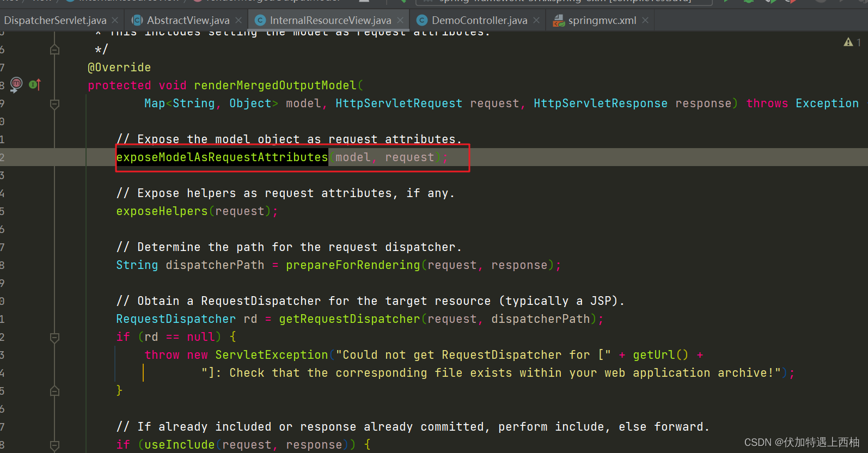Click the dispatcherPath variable declaration
Screen dimensions: 868x453
click(215, 265)
